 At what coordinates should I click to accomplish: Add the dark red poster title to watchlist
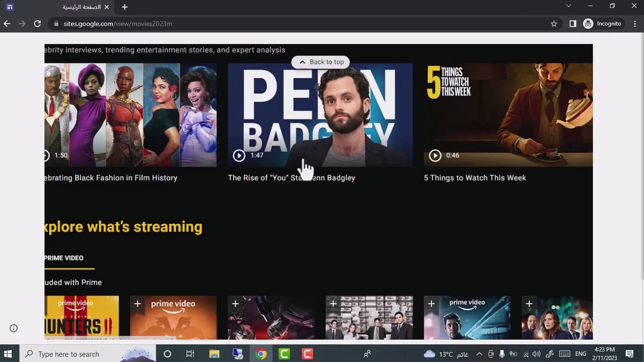pos(235,304)
